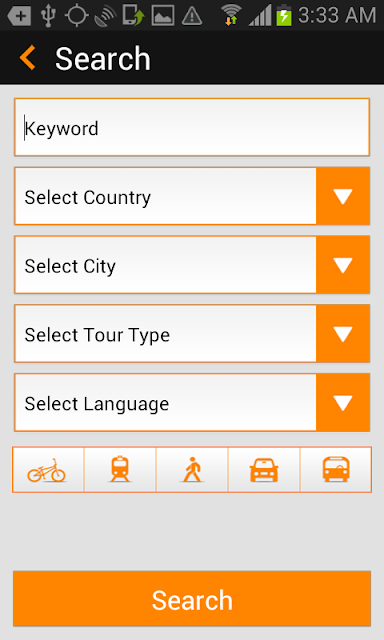Screen dimensions: 384x640
Task: Tap the USB status bar icon
Action: click(x=48, y=16)
